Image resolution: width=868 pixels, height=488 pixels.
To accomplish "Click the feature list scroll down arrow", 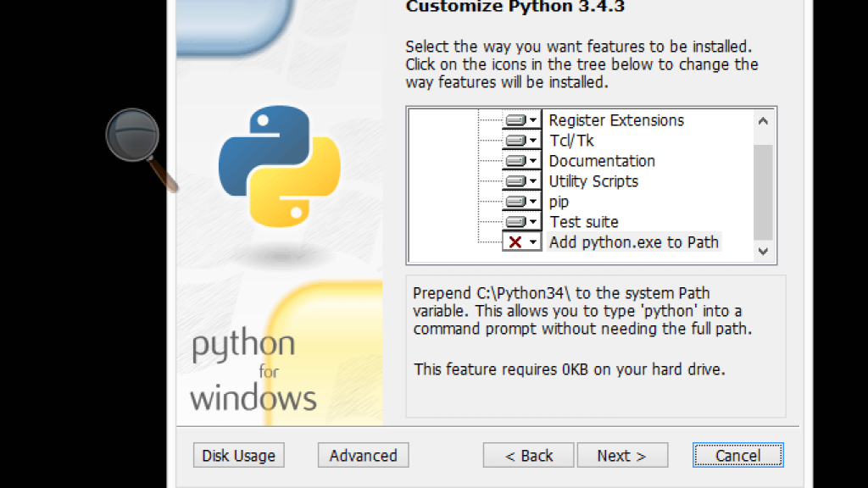I will click(763, 251).
